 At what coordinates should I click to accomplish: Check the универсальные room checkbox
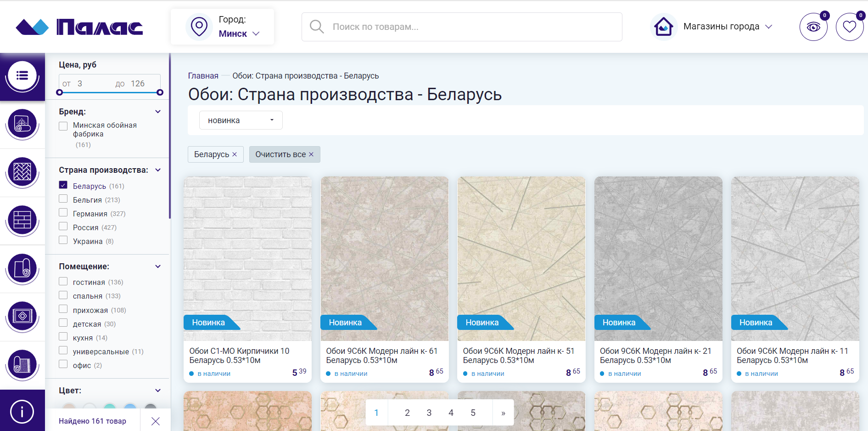tap(63, 351)
